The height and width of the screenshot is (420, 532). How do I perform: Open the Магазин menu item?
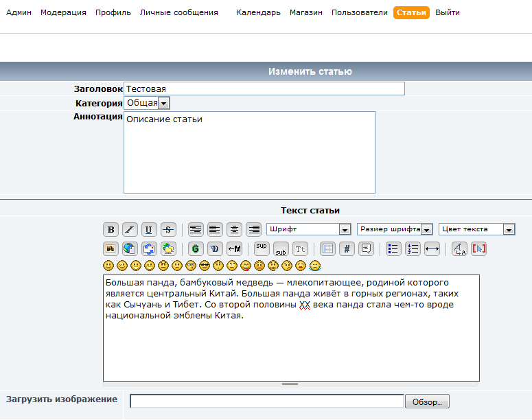click(305, 12)
